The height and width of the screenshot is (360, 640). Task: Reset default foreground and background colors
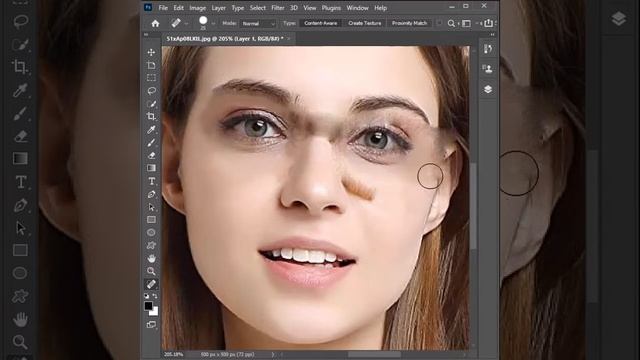[x=147, y=296]
